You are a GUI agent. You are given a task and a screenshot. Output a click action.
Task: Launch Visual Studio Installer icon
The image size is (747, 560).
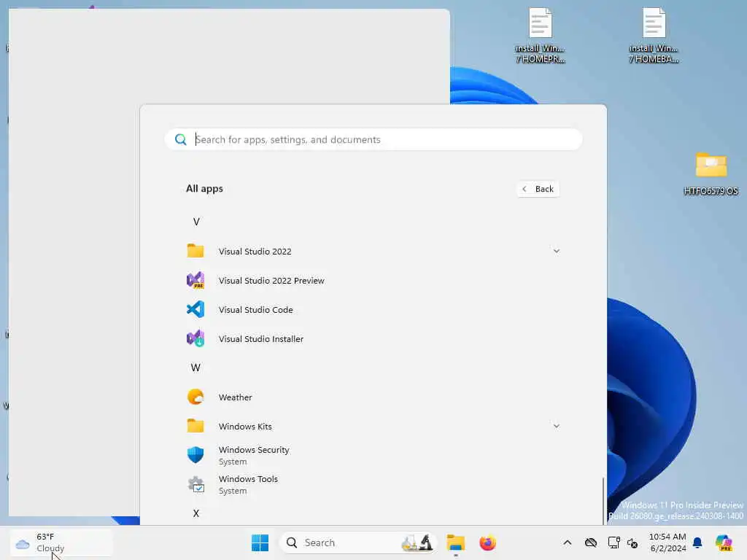coord(196,338)
